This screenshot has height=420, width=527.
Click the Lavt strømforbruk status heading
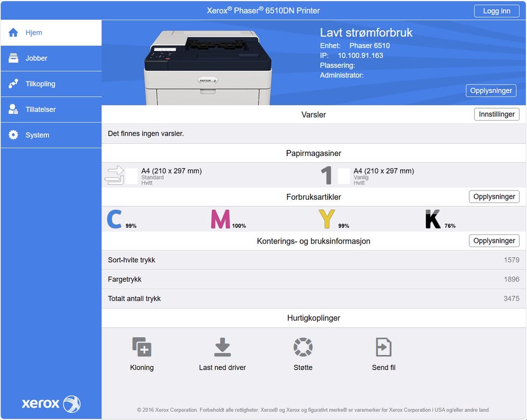coord(366,32)
